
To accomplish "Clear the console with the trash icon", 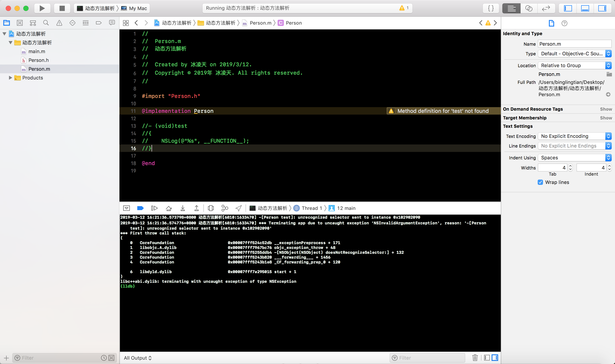I will click(475, 358).
